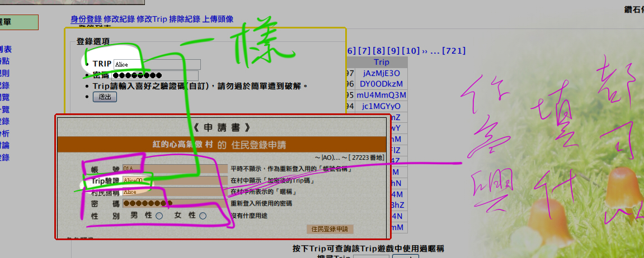Open the 修改Trip link
Image resolution: width=644 pixels, height=258 pixels.
152,19
